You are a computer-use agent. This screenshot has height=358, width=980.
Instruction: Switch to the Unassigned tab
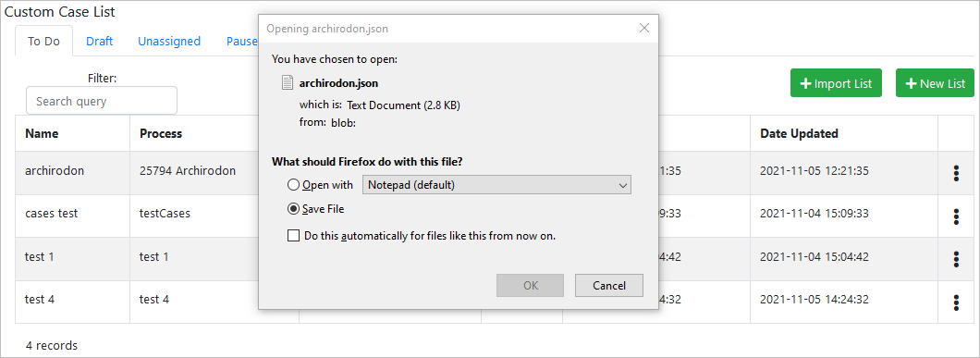[169, 42]
